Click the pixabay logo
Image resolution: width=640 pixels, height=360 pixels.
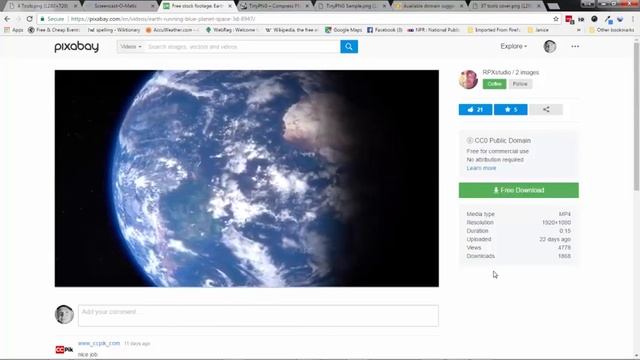pos(76,47)
